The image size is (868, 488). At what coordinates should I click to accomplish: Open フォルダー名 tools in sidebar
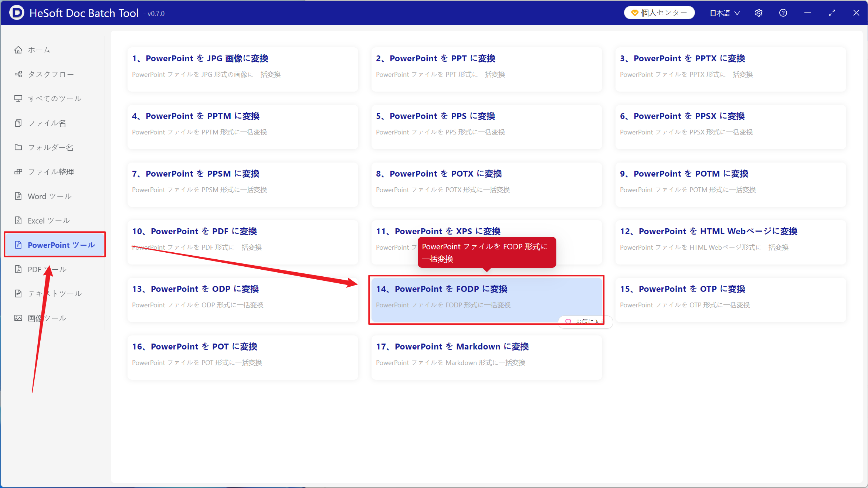(55, 147)
